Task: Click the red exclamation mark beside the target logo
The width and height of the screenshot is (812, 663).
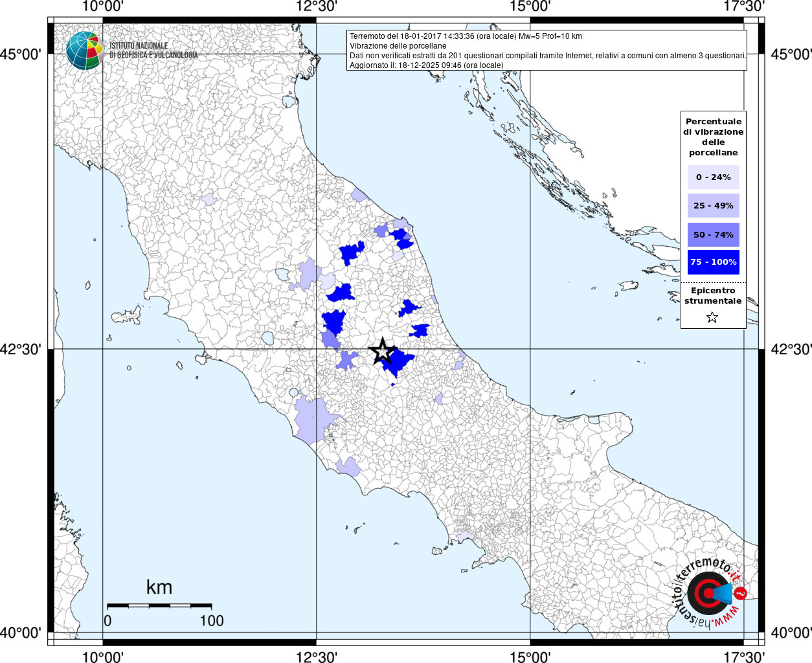Action: [740, 593]
